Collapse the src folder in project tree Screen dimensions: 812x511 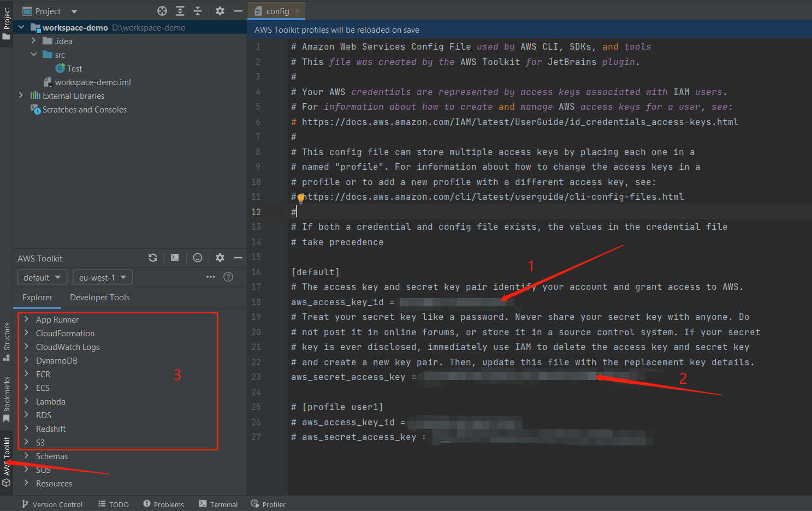pyautogui.click(x=34, y=55)
